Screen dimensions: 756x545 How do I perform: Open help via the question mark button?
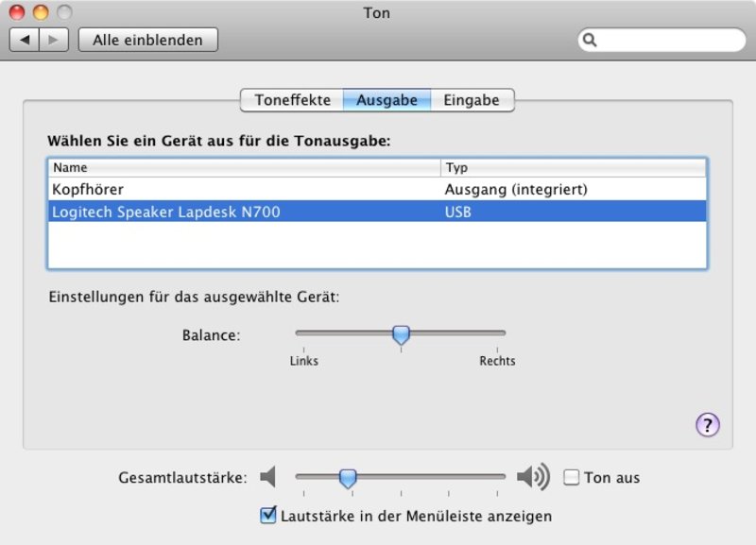click(x=707, y=425)
